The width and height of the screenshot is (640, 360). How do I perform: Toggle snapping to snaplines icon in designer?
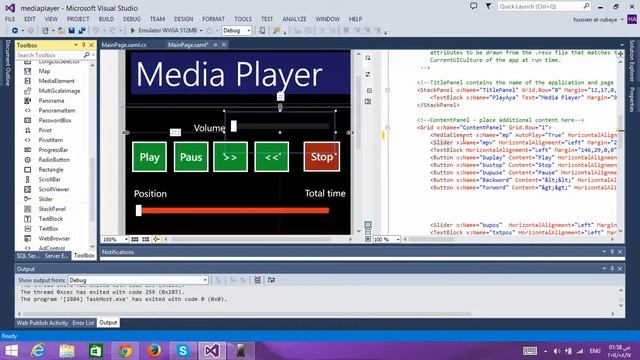tap(156, 239)
